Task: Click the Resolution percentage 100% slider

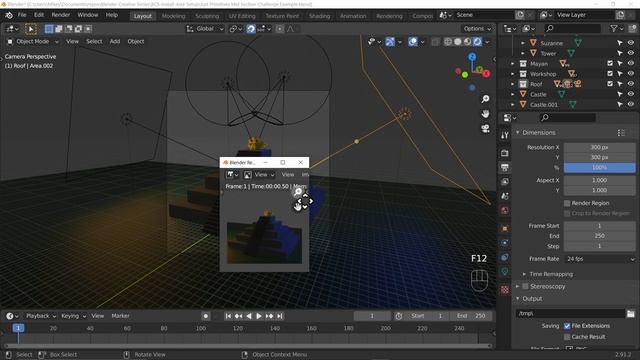Action: [x=600, y=168]
